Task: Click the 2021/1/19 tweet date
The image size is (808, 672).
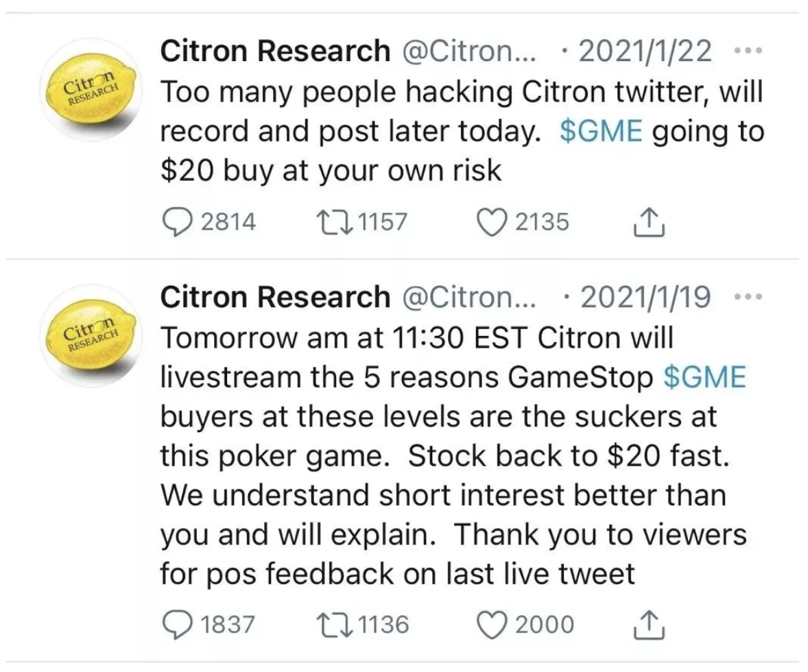Action: click(645, 297)
